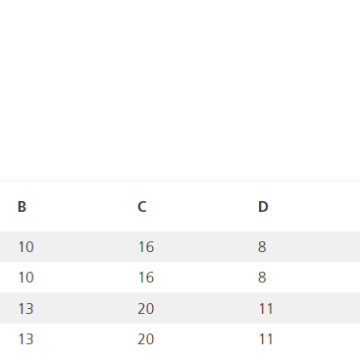
Task: Click 16 in the second white row
Action: (146, 277)
